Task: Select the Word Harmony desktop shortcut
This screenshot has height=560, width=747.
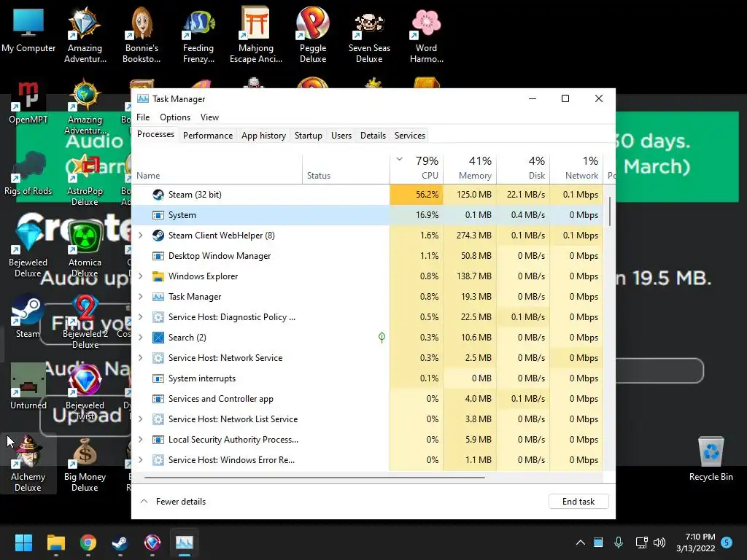Action: click(x=426, y=35)
